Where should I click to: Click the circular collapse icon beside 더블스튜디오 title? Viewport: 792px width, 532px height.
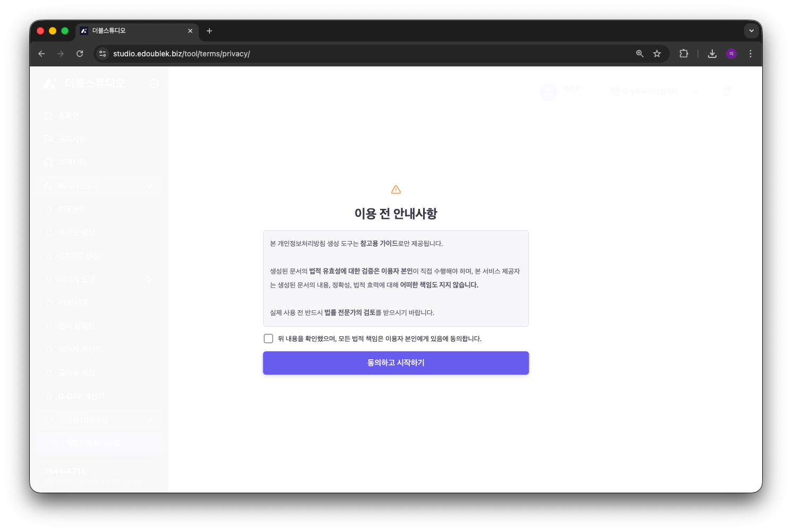coord(154,83)
